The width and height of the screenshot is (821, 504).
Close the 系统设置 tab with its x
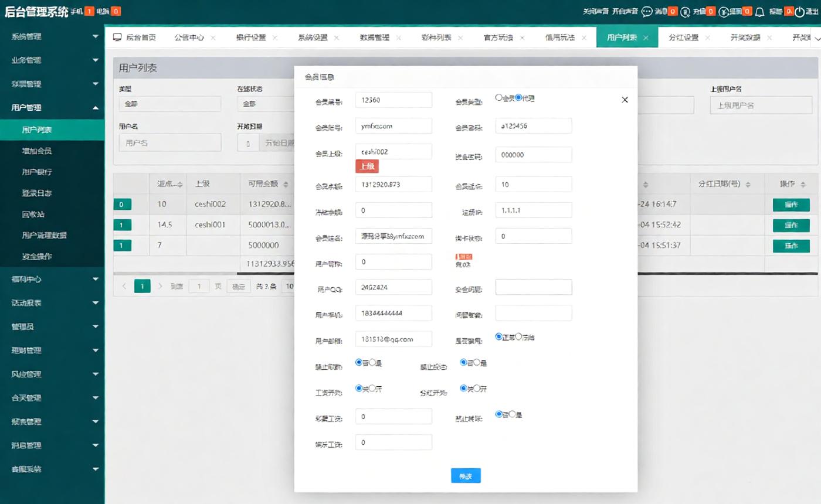pyautogui.click(x=337, y=38)
